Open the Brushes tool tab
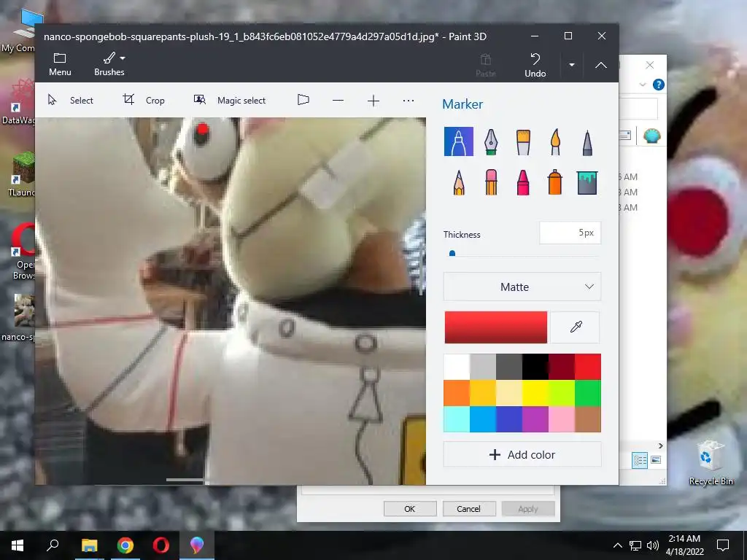 tap(109, 64)
